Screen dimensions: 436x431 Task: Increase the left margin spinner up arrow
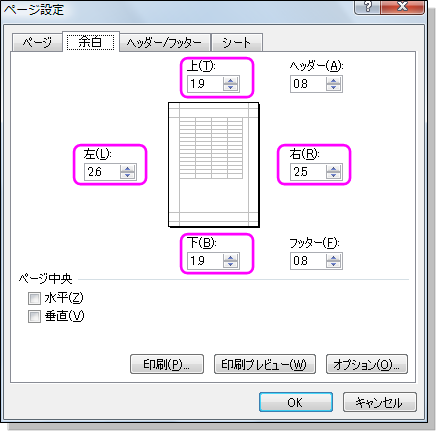click(127, 168)
